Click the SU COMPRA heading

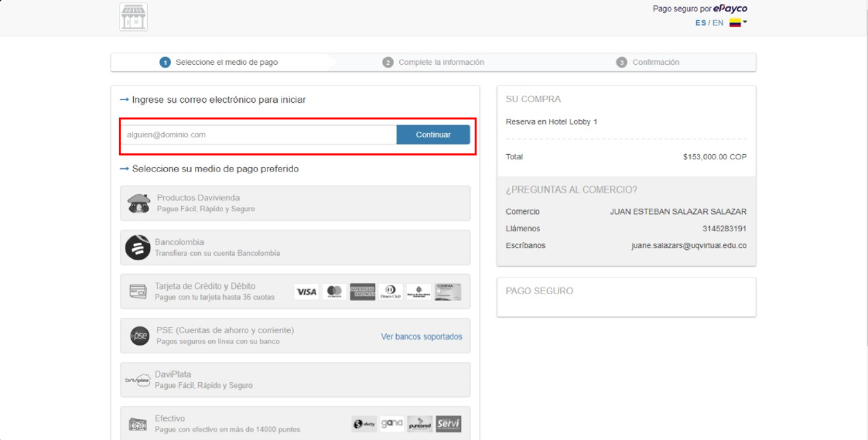(x=534, y=99)
